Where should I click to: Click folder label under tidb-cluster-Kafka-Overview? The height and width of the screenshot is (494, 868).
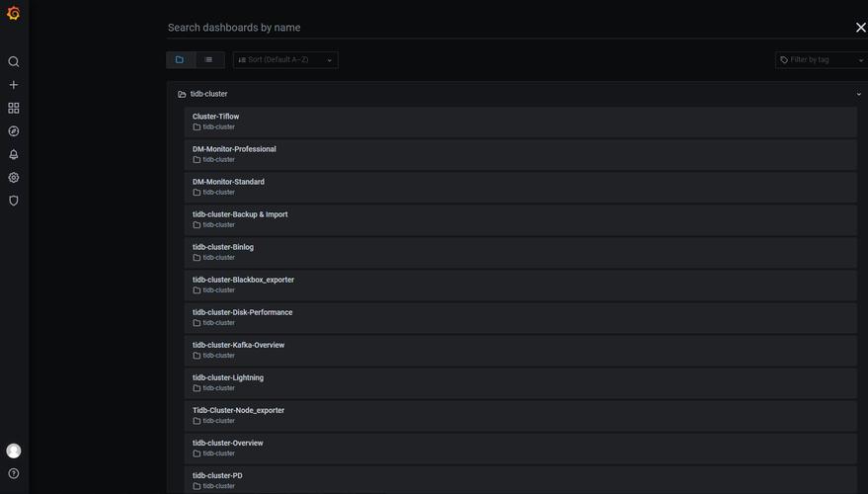pyautogui.click(x=218, y=356)
